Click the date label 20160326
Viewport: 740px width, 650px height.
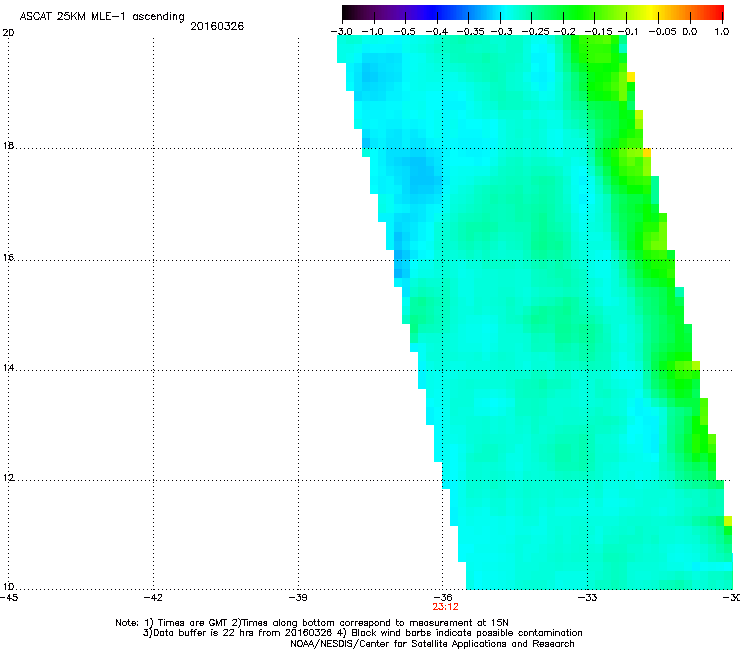click(x=217, y=26)
